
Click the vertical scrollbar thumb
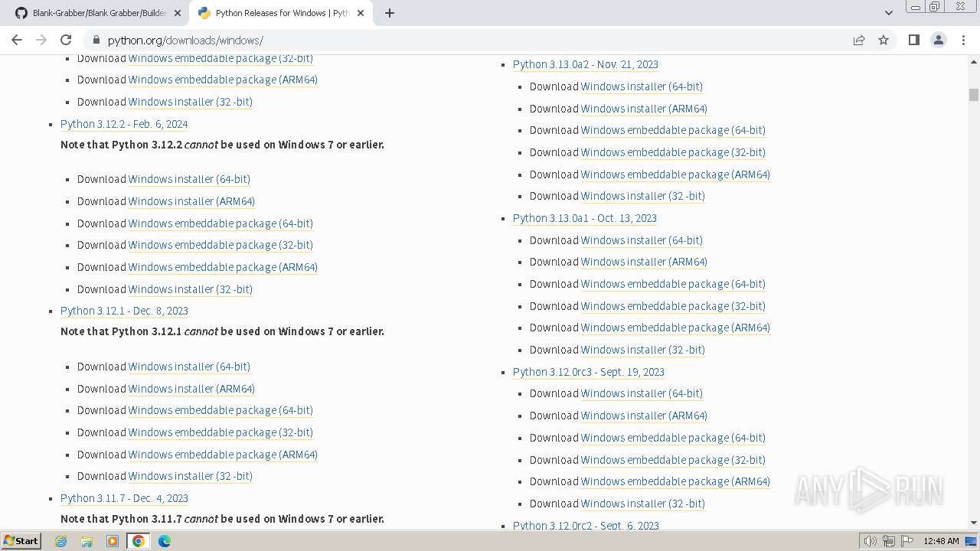click(974, 95)
